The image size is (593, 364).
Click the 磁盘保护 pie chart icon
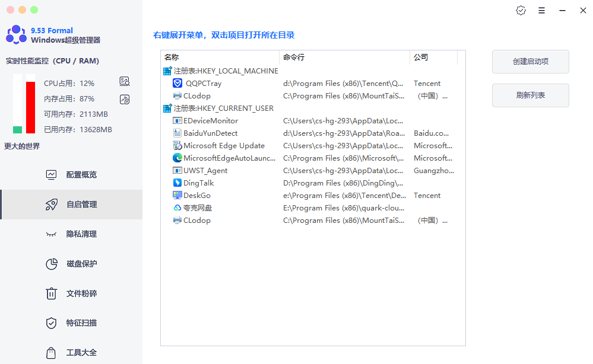click(x=52, y=264)
